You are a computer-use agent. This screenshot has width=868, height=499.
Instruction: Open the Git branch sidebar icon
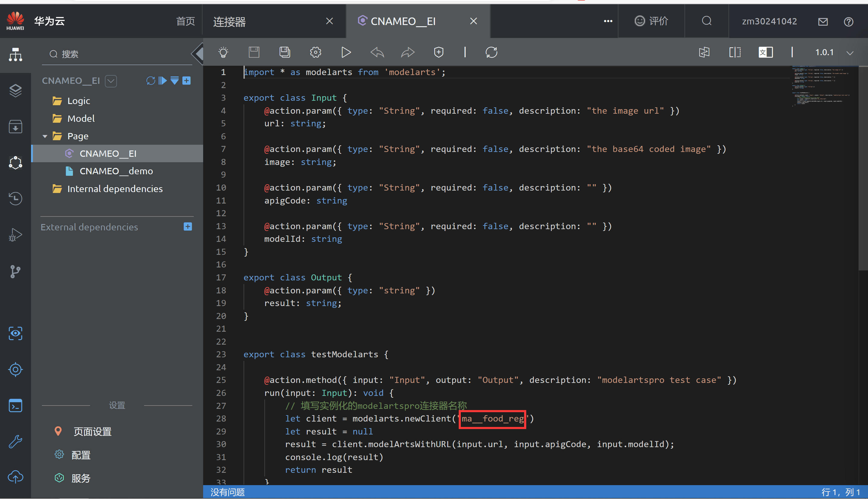point(15,271)
